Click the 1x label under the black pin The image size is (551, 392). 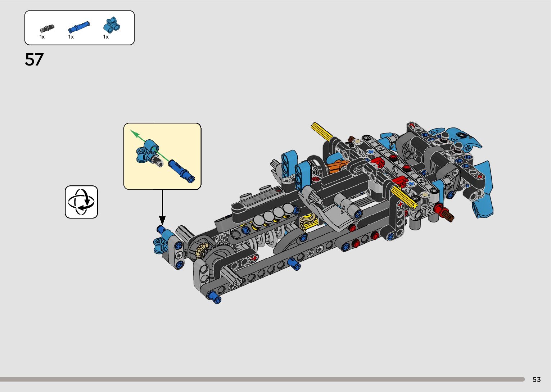(x=42, y=37)
